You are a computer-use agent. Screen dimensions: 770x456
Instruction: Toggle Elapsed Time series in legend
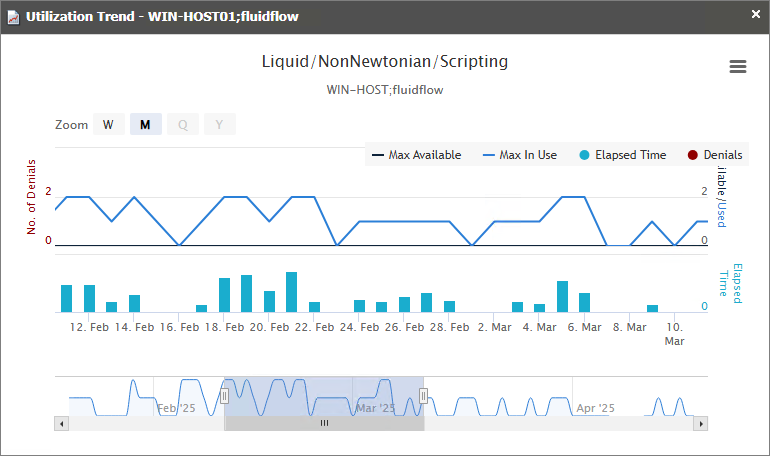[623, 155]
